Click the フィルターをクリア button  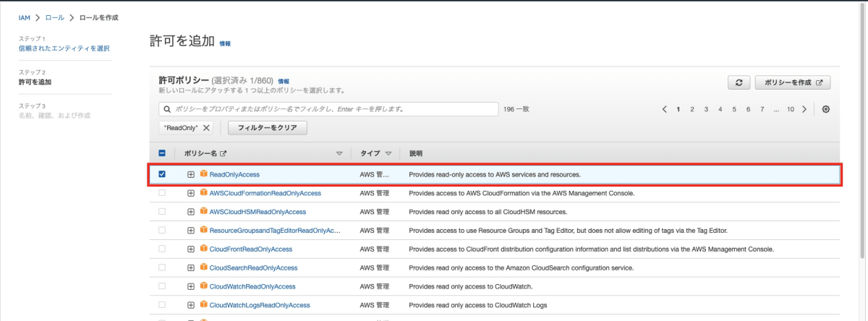(x=268, y=128)
